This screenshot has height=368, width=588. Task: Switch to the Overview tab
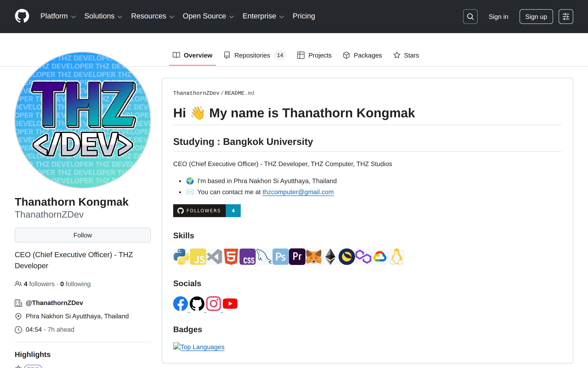pos(192,55)
